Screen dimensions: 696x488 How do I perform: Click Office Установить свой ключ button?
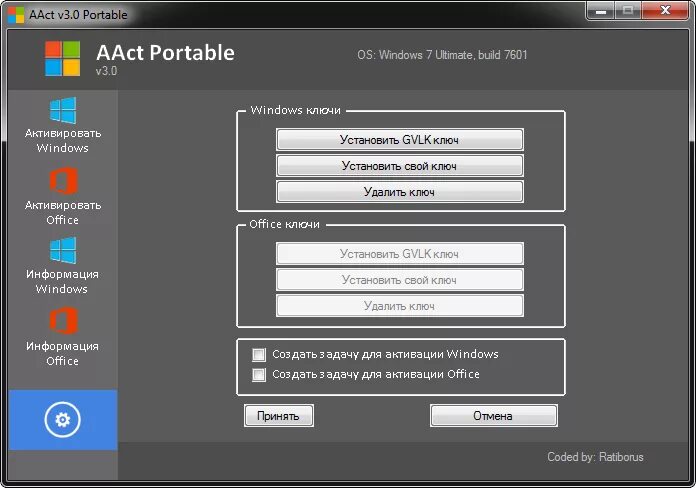click(x=399, y=280)
